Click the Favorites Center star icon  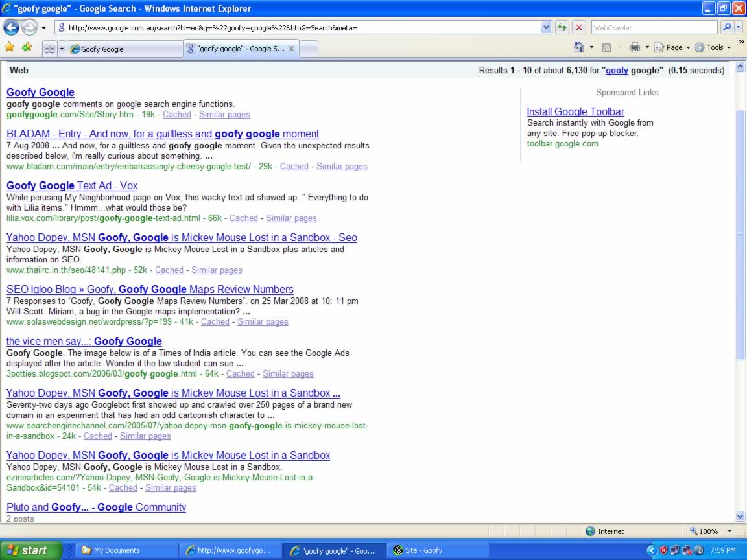[9, 47]
